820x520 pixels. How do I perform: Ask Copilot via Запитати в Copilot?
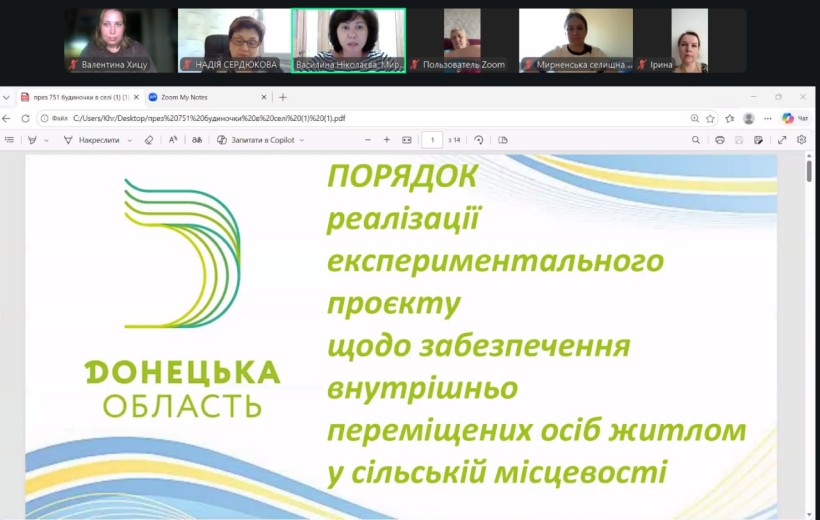point(256,140)
